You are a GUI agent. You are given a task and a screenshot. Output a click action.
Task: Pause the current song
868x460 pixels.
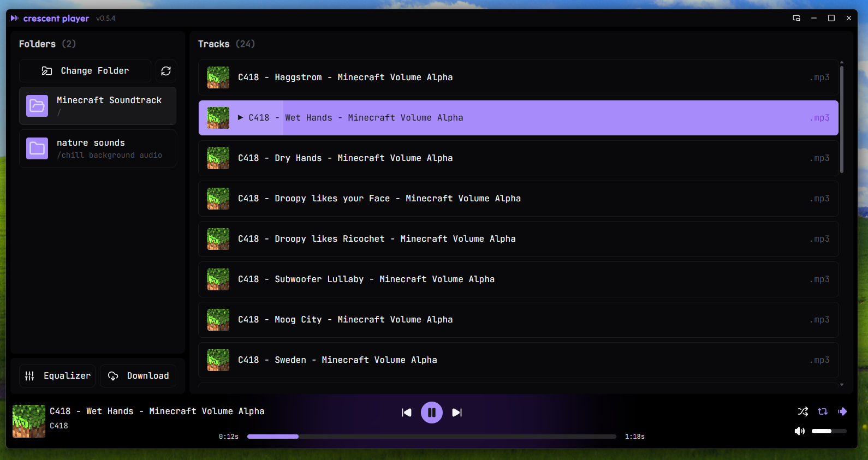432,413
